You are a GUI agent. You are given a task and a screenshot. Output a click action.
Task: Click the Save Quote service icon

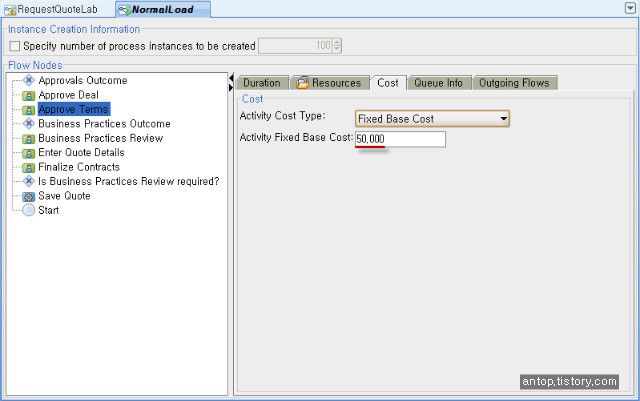[x=29, y=196]
